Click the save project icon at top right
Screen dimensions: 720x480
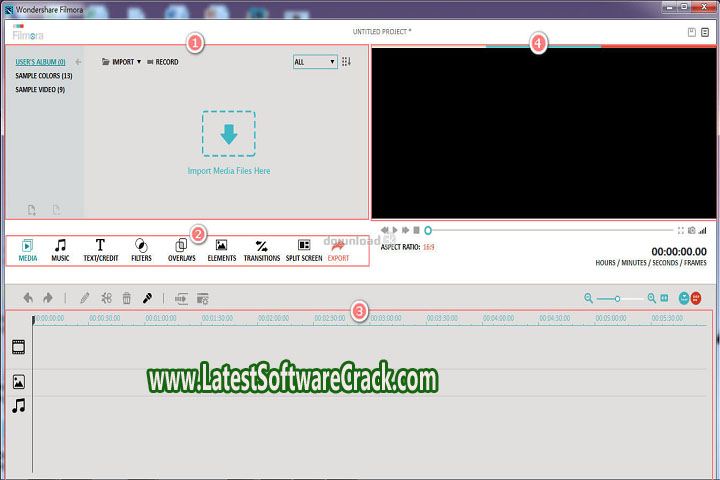692,32
